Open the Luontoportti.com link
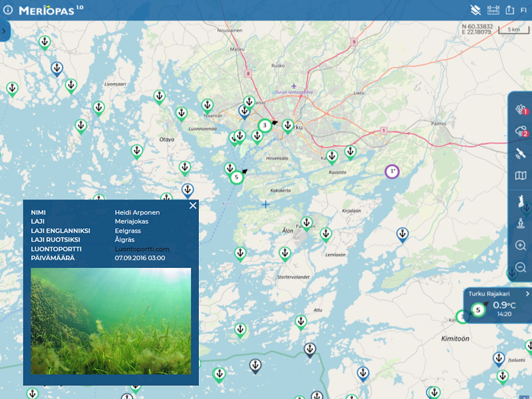The image size is (532, 399). (142, 249)
